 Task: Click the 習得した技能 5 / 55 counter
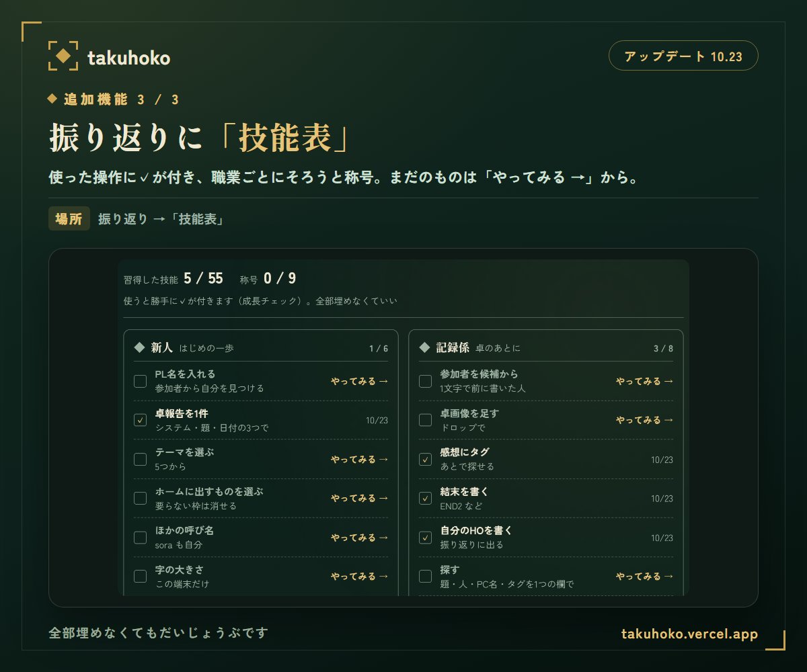(x=174, y=279)
